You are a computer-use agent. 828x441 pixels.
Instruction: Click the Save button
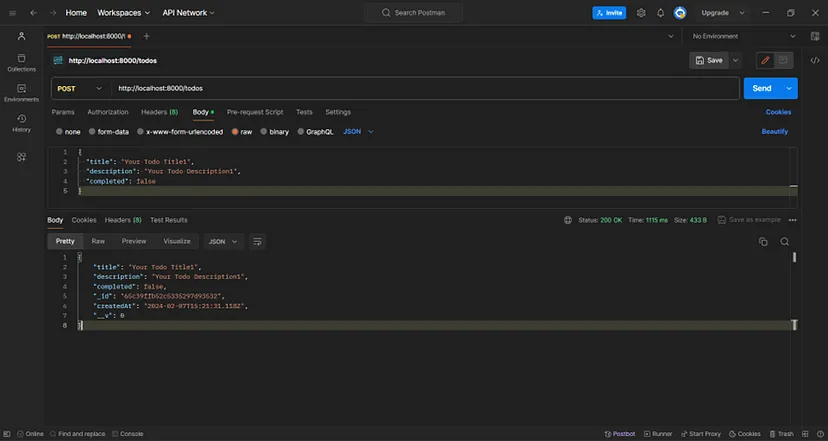coord(709,61)
